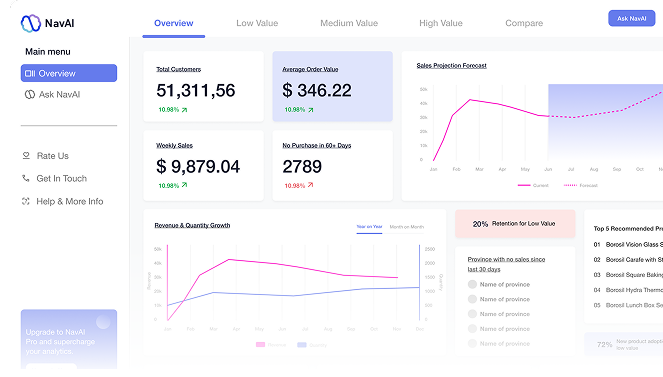Switch to the Low Value tab
Image resolution: width=663 pixels, height=377 pixels.
pos(257,23)
